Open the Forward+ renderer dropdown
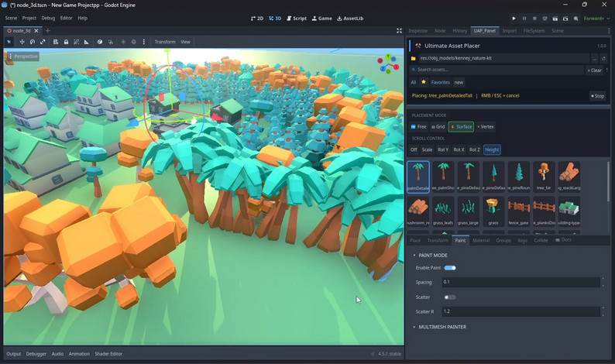Viewport: 615px width, 364px height. (596, 19)
